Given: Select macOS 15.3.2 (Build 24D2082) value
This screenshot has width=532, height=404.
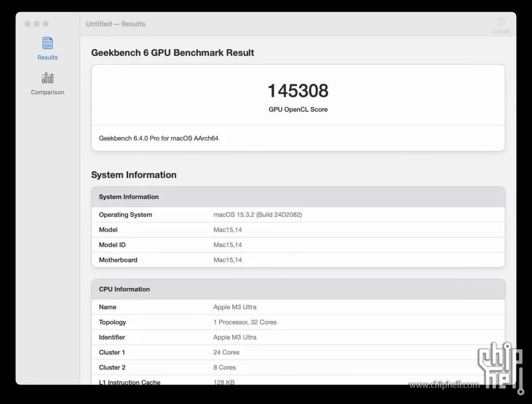Looking at the screenshot, I should (257, 215).
